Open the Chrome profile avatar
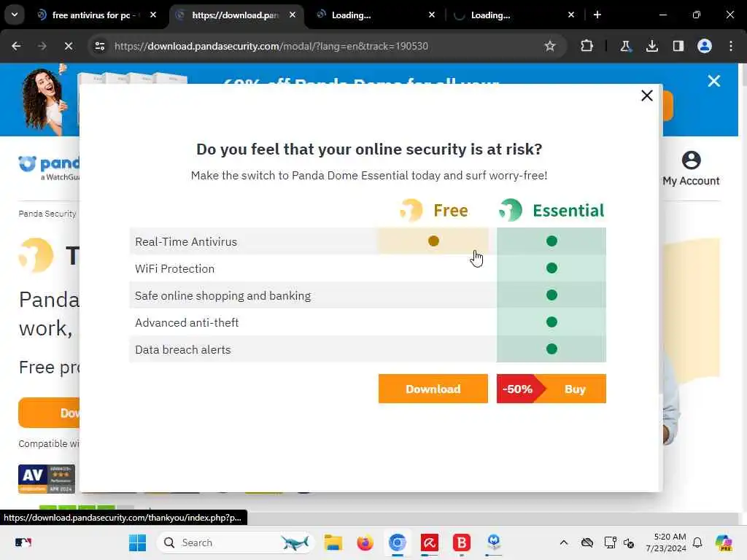This screenshot has width=747, height=560. (x=705, y=46)
